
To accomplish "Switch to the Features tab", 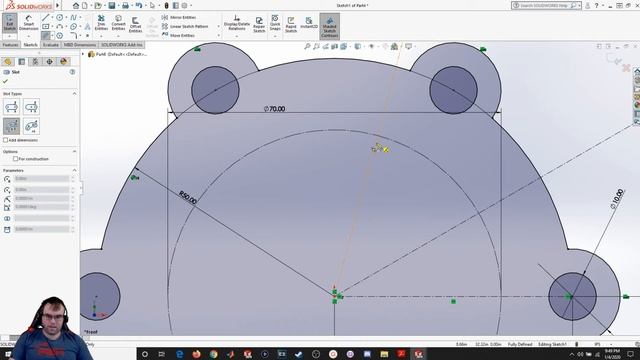I will 10,45.
